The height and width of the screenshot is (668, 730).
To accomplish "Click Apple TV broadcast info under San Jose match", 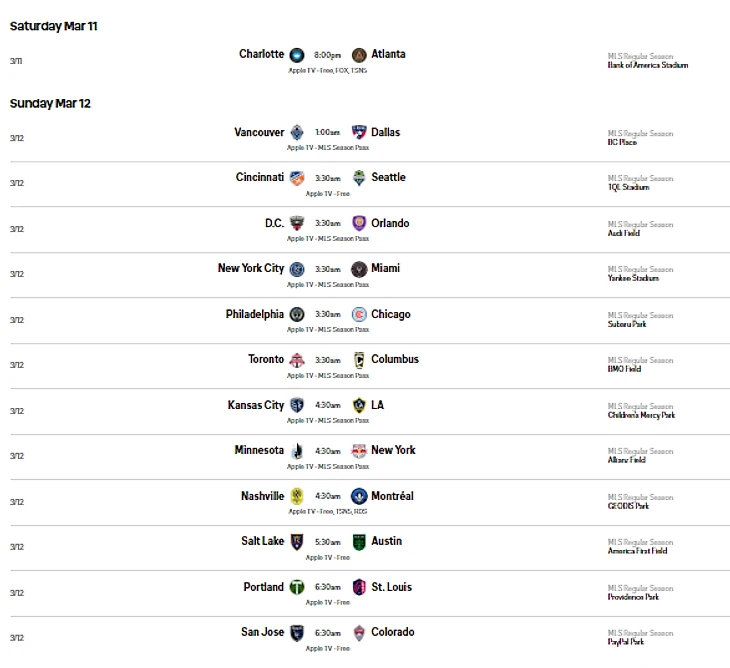I will tap(328, 648).
